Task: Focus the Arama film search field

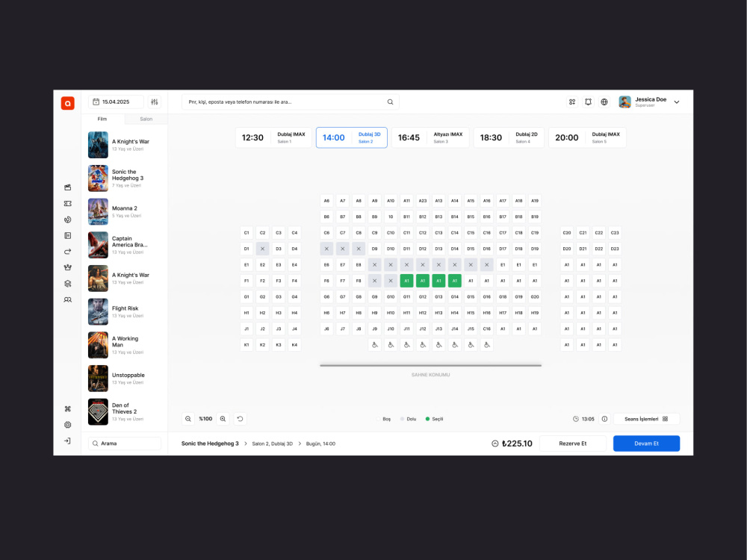Action: pyautogui.click(x=125, y=444)
